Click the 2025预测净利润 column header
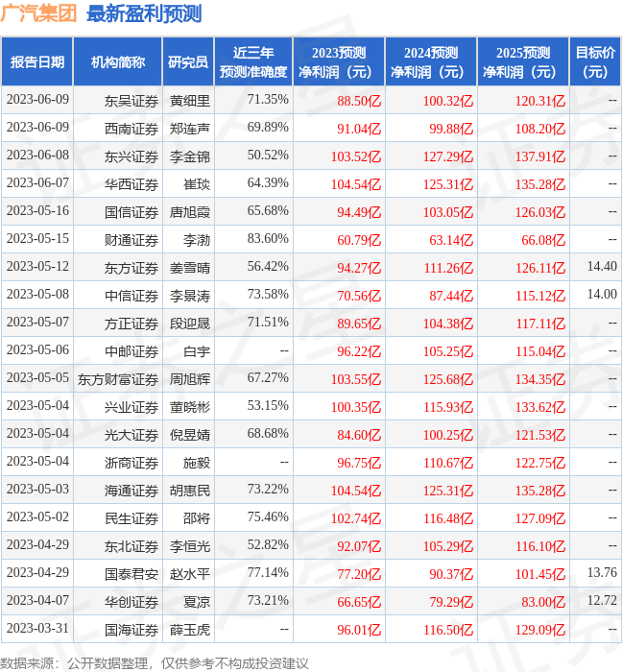622x672 pixels. tap(523, 62)
